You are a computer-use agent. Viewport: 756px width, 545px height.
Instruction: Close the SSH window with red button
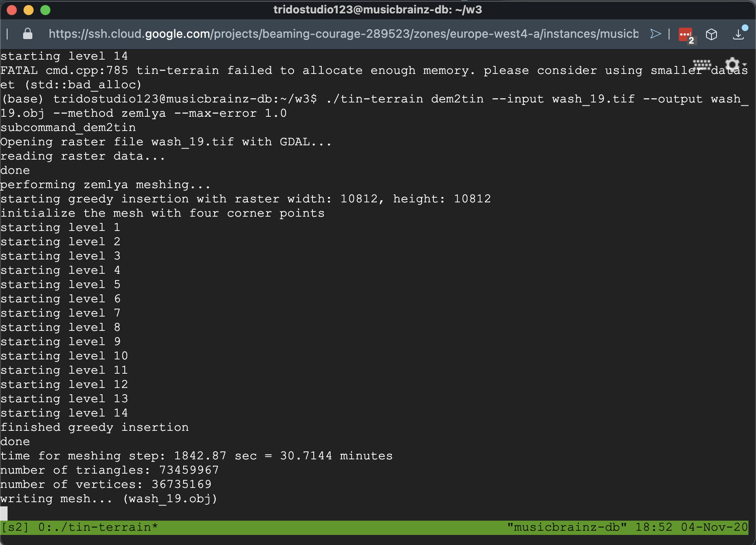coord(12,10)
